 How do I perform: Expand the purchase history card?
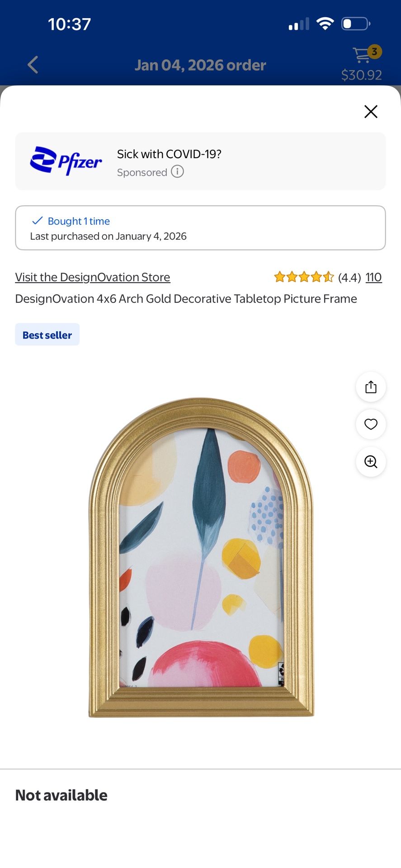pos(200,228)
